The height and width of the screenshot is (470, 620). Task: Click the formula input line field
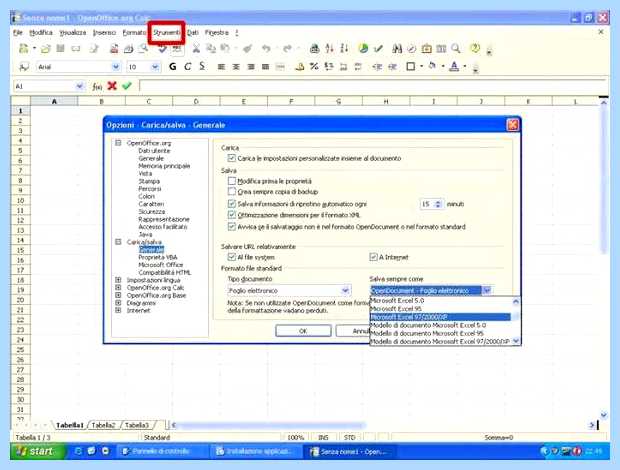coord(372,86)
